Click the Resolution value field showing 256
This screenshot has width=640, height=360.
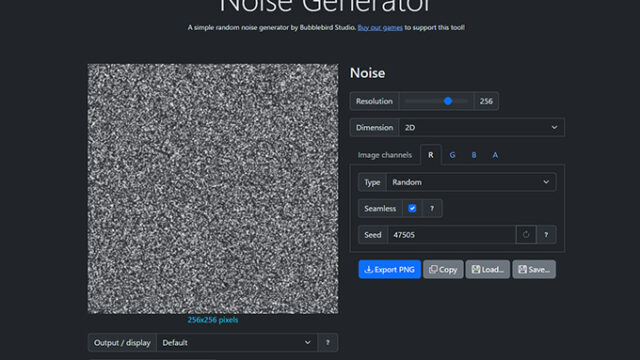pyautogui.click(x=486, y=101)
